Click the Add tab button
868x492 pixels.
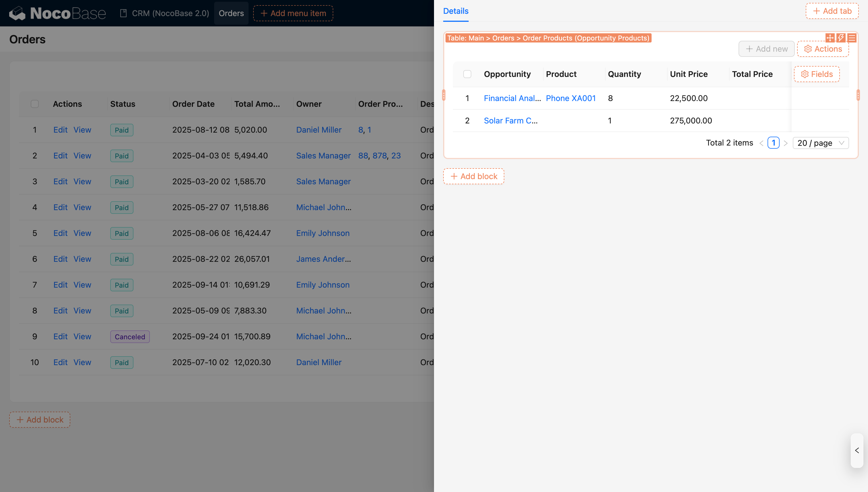tap(832, 11)
